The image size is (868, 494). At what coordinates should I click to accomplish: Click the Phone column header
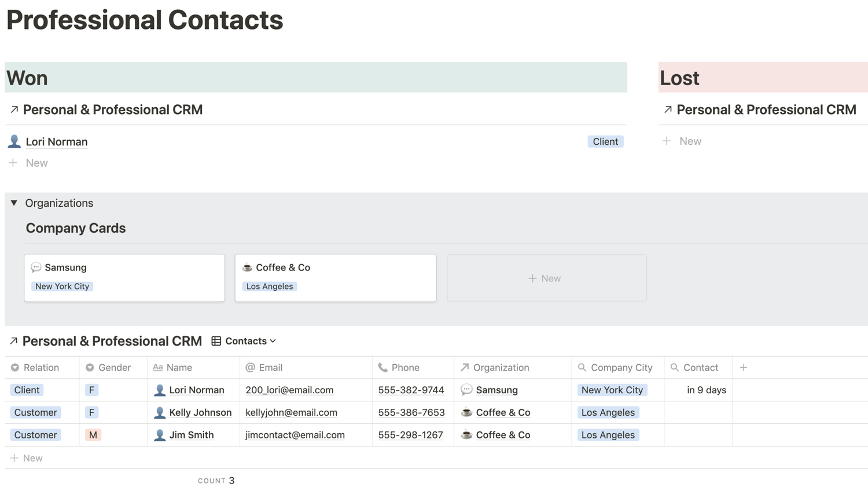(x=413, y=368)
